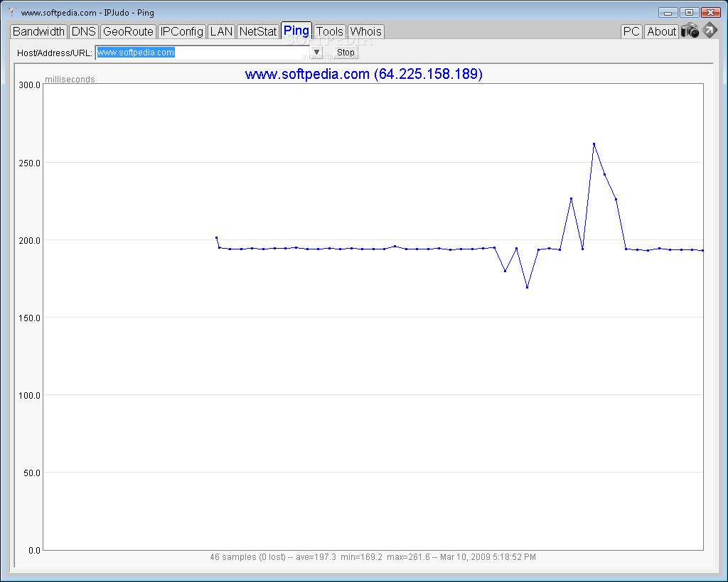Image resolution: width=728 pixels, height=582 pixels.
Task: Click the 250.0 axis value
Action: click(x=29, y=163)
